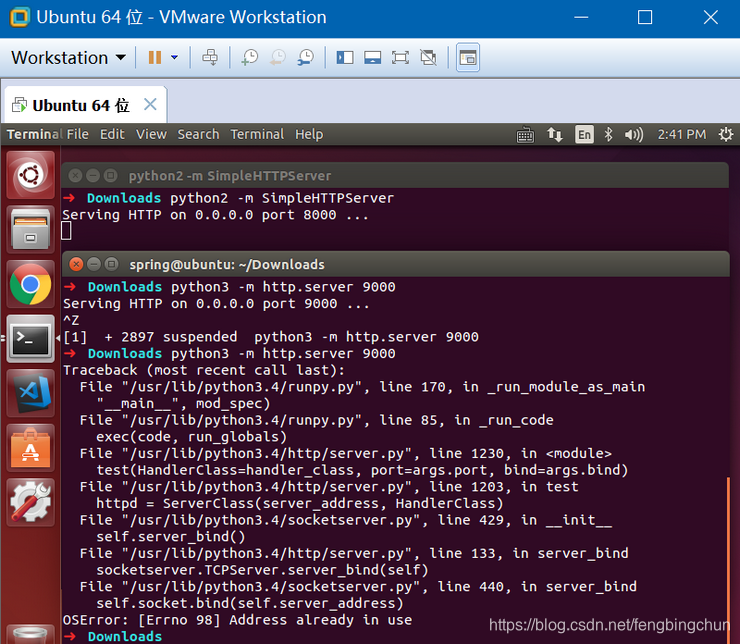
Task: Click the spring@ubuntu: ~/Downloads title bar
Action: (x=395, y=264)
